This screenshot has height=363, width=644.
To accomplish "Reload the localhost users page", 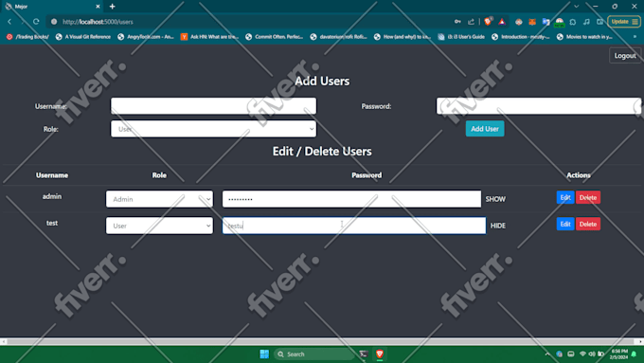I will click(x=36, y=22).
